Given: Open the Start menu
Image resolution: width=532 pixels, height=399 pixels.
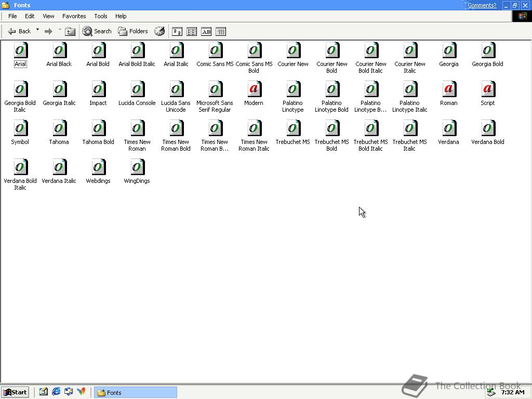Looking at the screenshot, I should [15, 392].
